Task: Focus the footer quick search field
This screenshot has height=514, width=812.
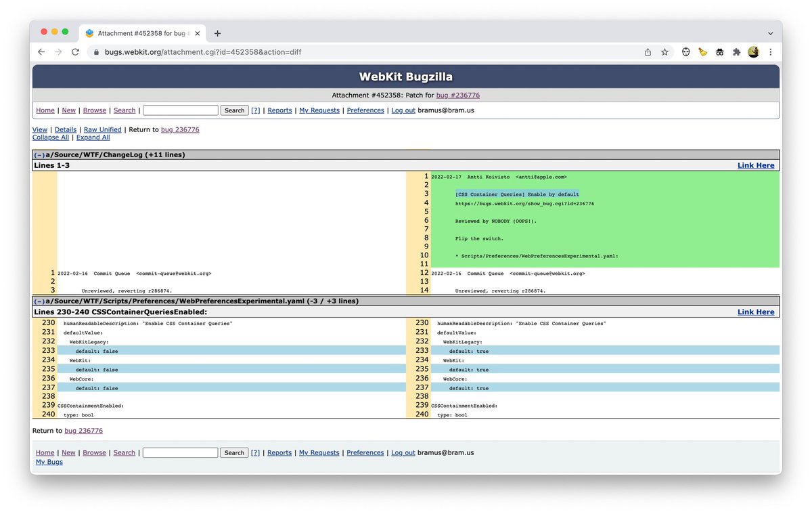Action: point(181,453)
